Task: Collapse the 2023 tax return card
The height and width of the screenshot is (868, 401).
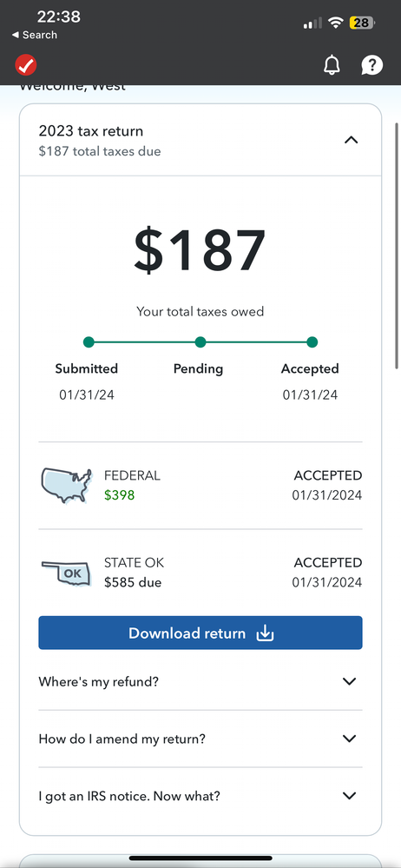Action: 351,140
